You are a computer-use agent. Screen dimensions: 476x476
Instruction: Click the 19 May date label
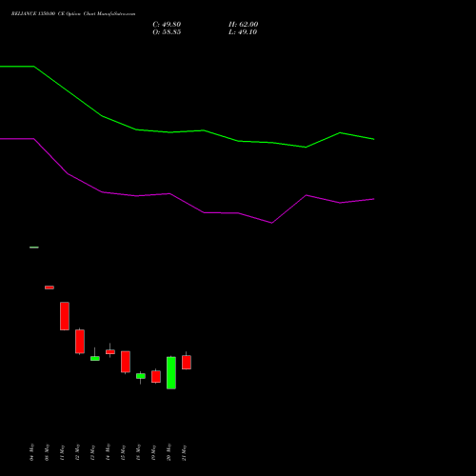tap(153, 452)
